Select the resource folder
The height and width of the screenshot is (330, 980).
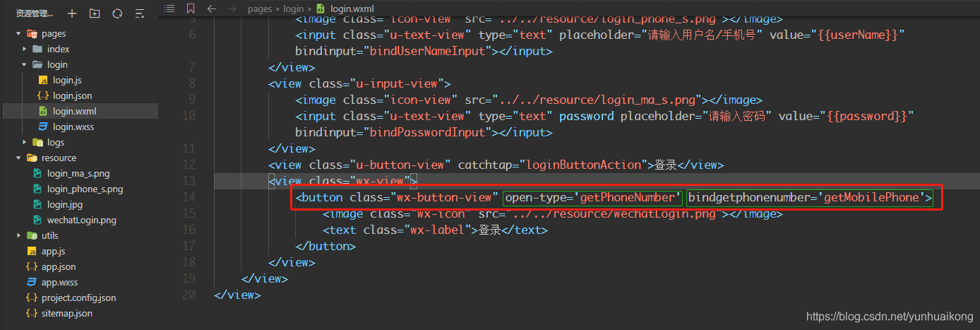click(x=59, y=158)
